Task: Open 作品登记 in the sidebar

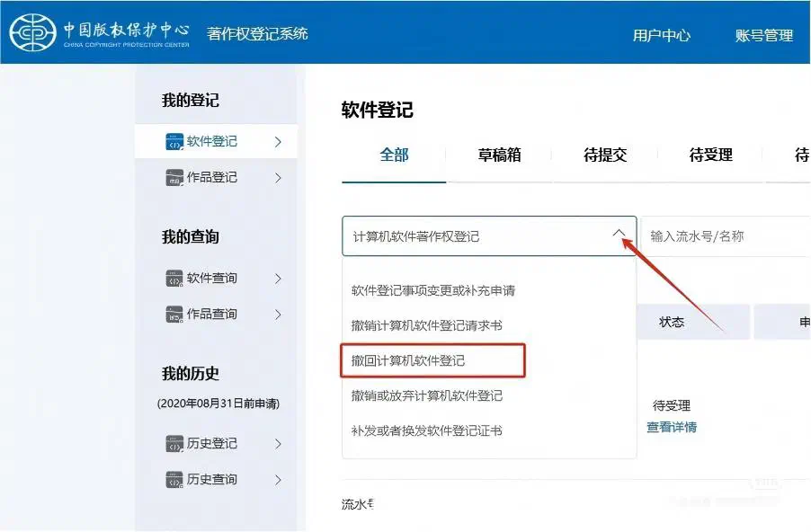Action: [x=216, y=178]
